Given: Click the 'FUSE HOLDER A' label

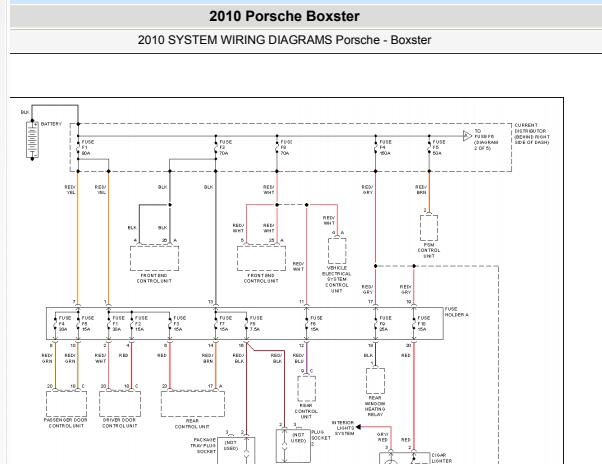Looking at the screenshot, I should pos(456,312).
